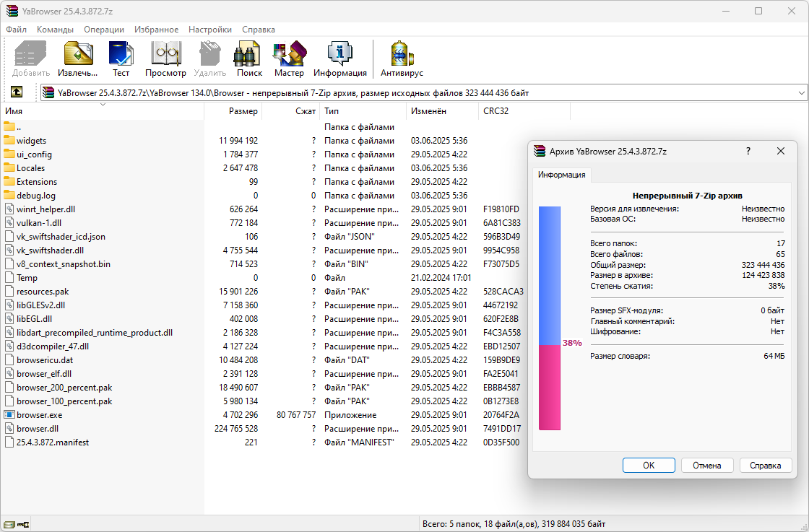
Task: Click the Отмена button
Action: (x=706, y=466)
